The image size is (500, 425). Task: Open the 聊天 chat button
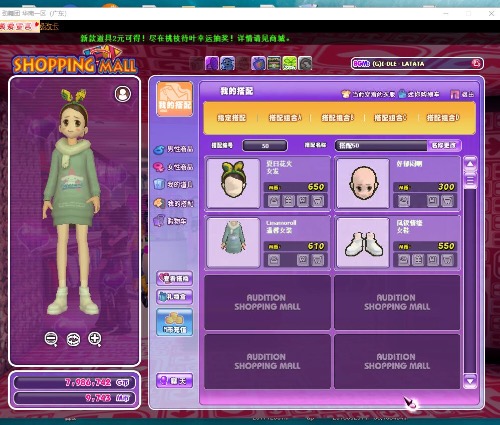click(x=175, y=380)
